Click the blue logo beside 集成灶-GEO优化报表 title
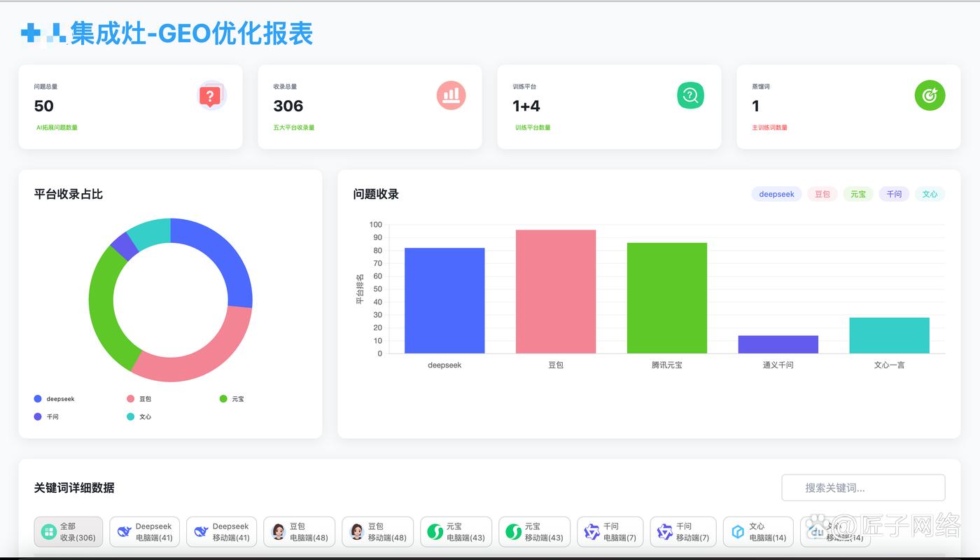The width and height of the screenshot is (980, 560). tap(43, 32)
